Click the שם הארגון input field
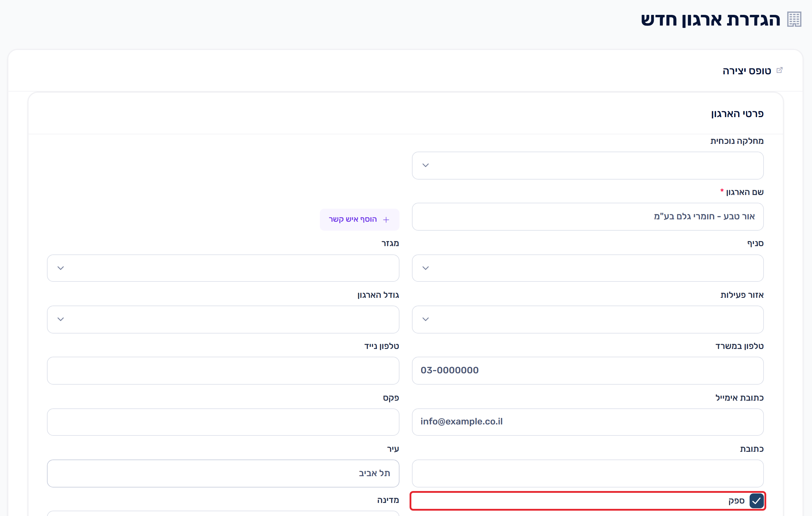 pyautogui.click(x=588, y=216)
